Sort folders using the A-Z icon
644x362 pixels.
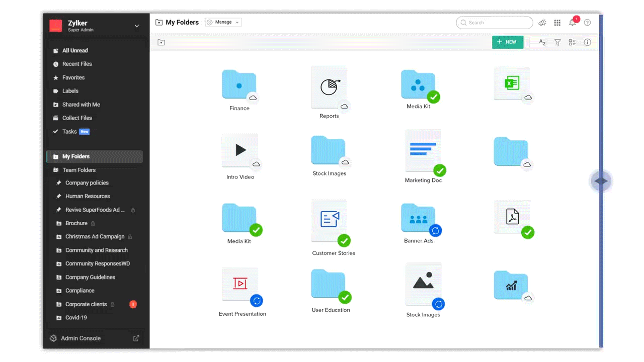pyautogui.click(x=542, y=42)
